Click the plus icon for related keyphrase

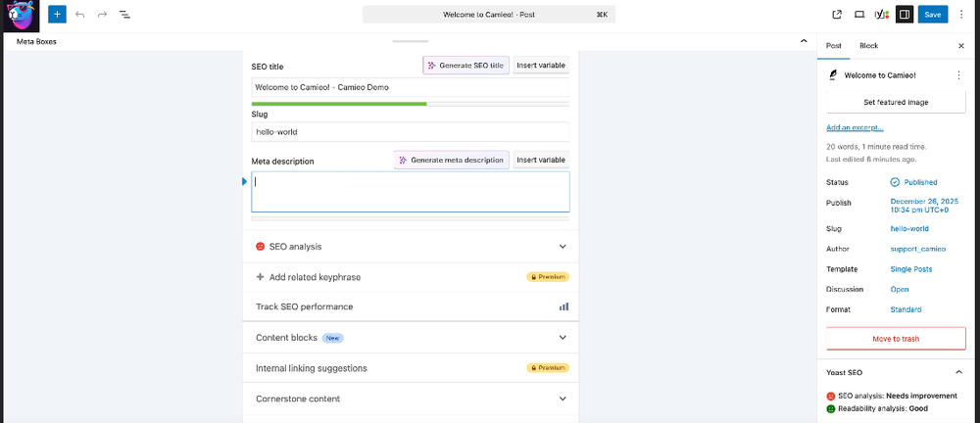[260, 277]
